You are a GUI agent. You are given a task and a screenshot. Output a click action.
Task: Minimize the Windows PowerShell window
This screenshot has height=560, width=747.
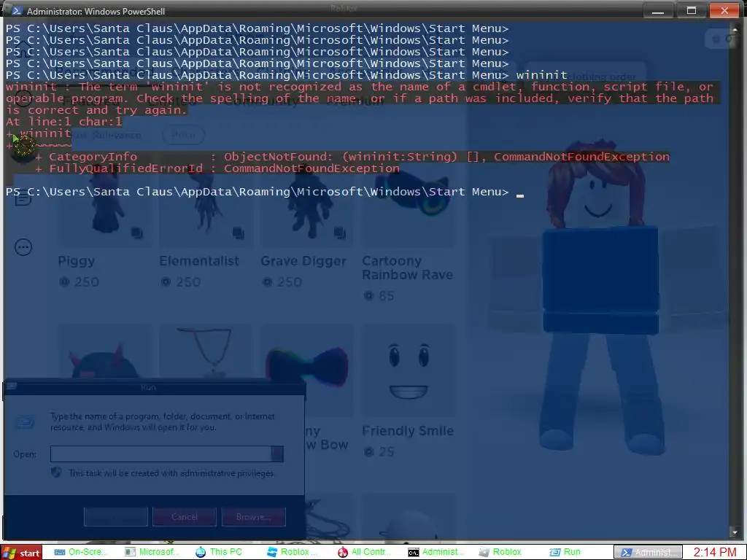(658, 10)
